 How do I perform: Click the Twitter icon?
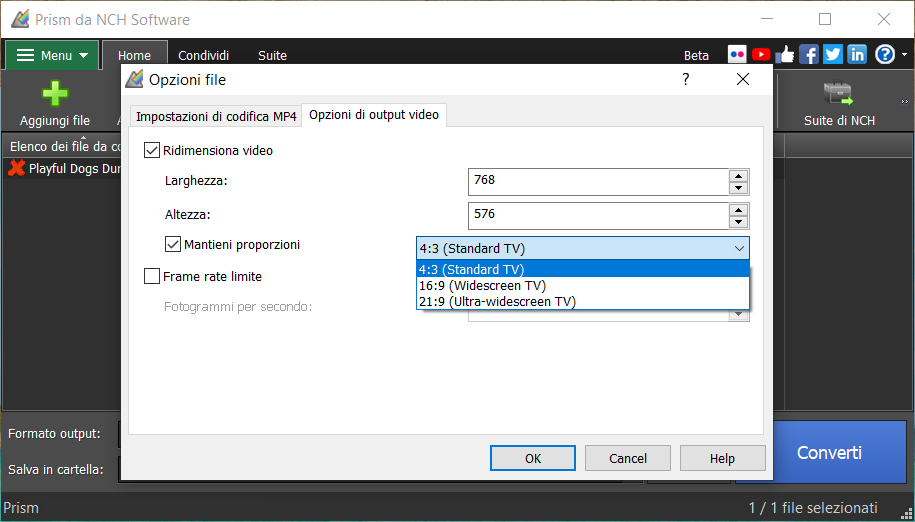tap(833, 55)
